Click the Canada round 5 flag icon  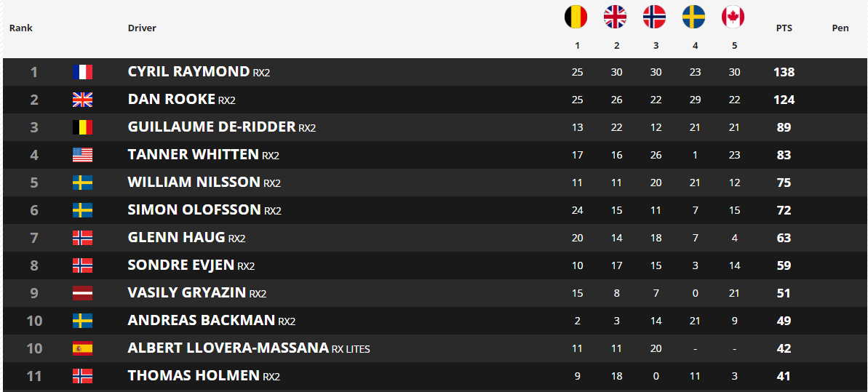(733, 17)
